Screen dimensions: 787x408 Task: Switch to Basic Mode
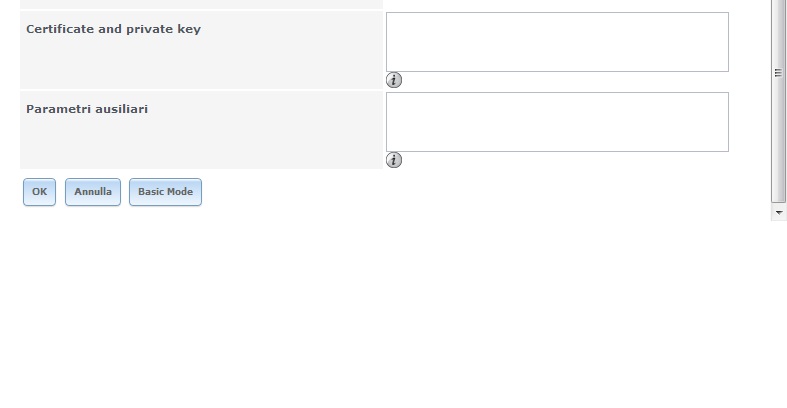(x=165, y=192)
